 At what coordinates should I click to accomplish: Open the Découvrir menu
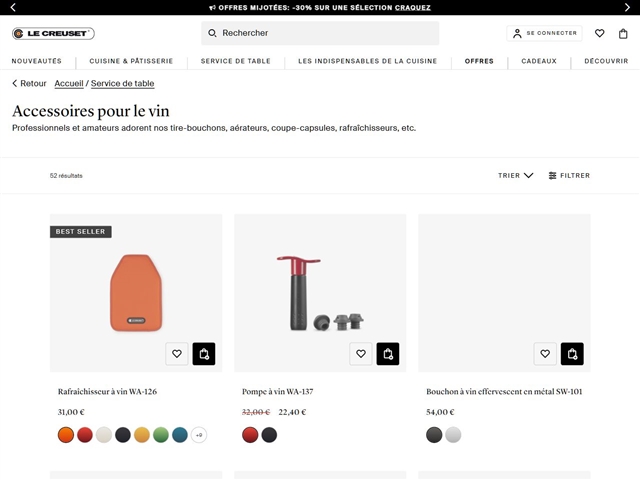[x=606, y=61]
